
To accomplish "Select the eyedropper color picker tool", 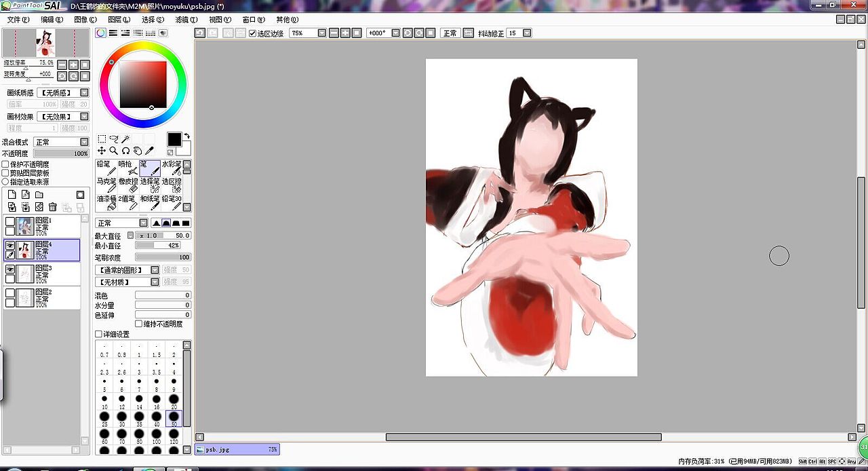I will coord(150,151).
